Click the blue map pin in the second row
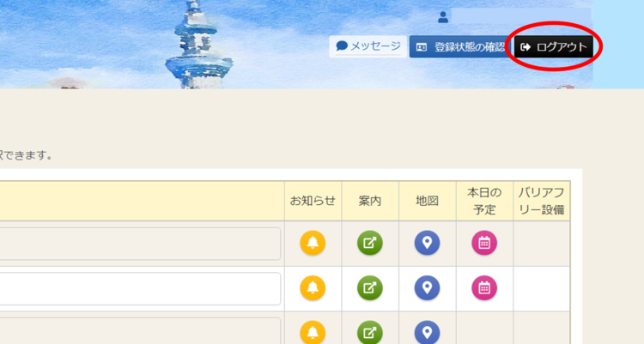This screenshot has width=644, height=344. point(427,288)
